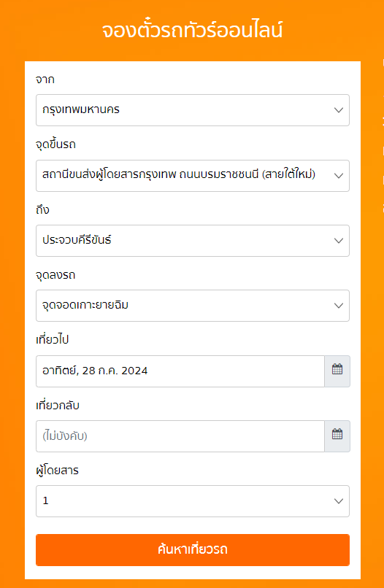Click the chevron arrow on กรุงเทพมหานคร dropdown
The image size is (384, 588).
click(x=339, y=110)
